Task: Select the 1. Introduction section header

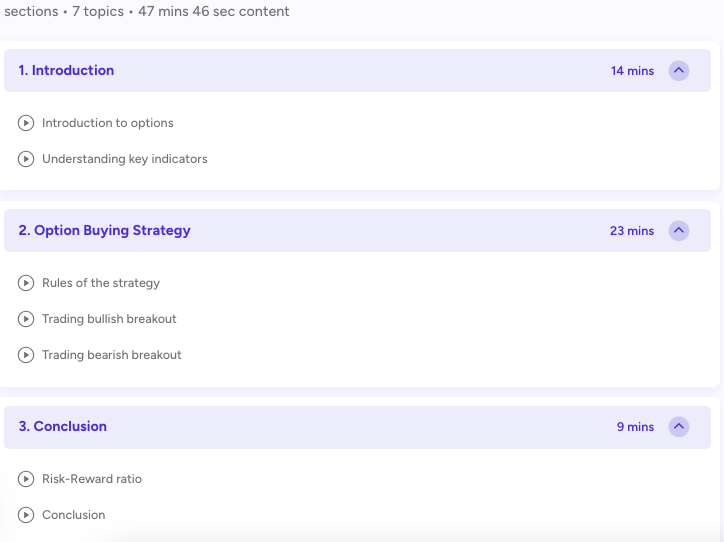Action: 357,71
